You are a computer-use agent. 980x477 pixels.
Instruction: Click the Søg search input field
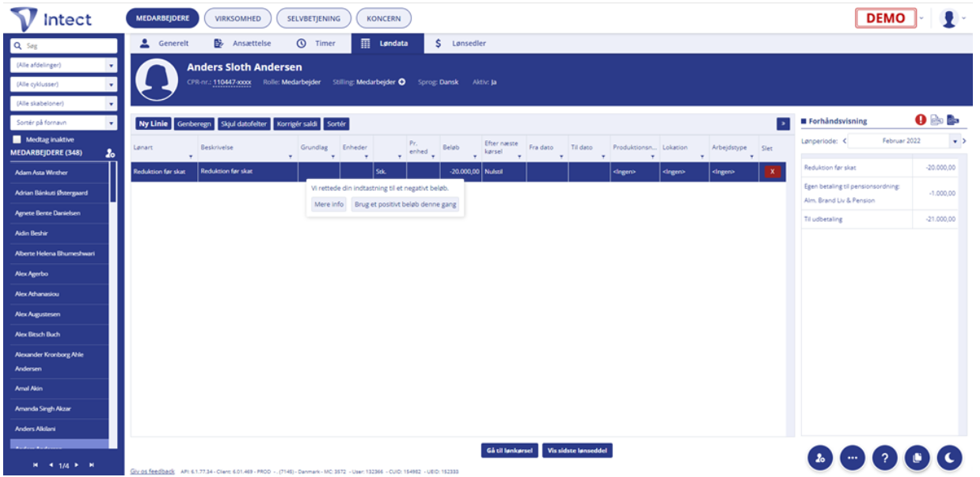63,46
